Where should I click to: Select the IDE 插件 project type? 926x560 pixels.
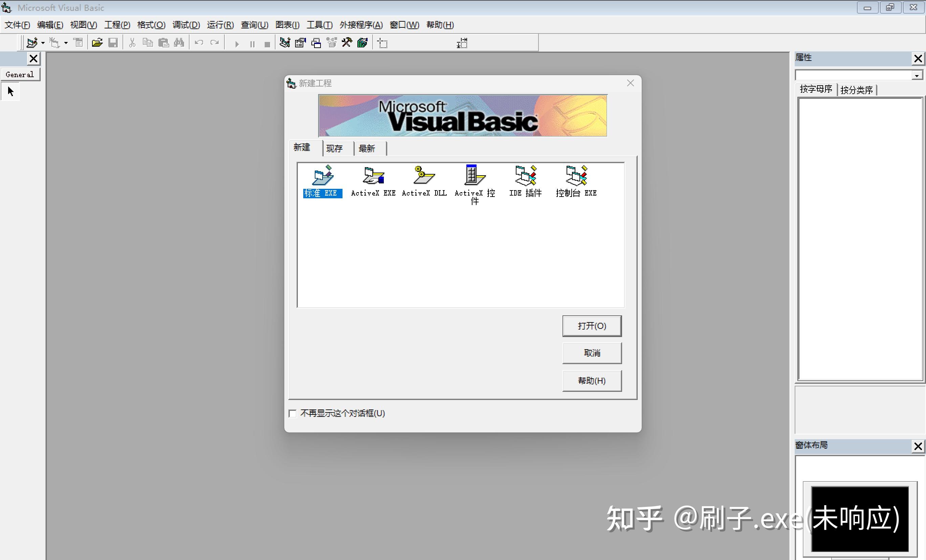525,181
